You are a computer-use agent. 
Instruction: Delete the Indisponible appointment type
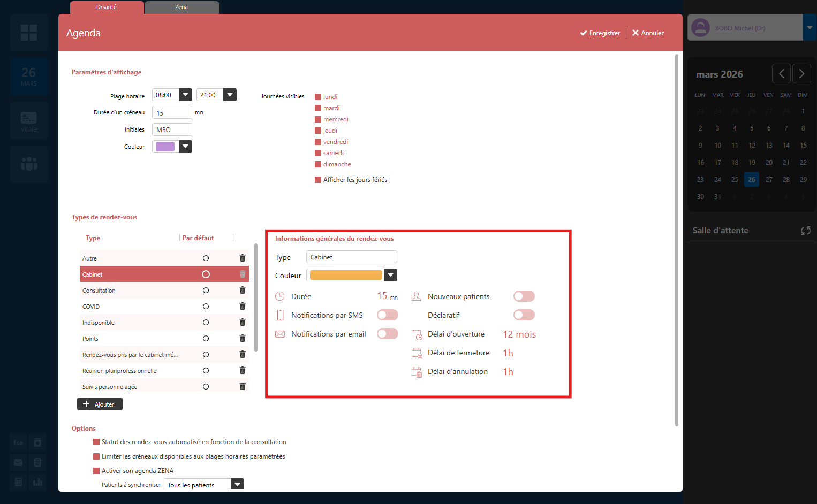(243, 322)
